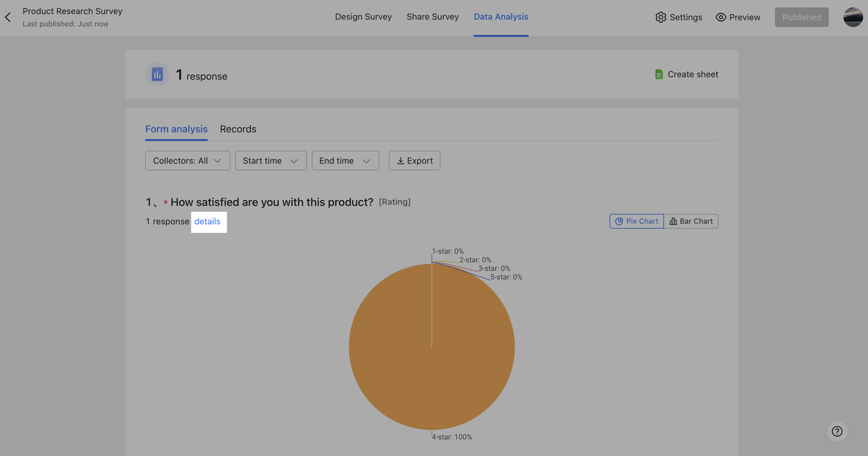This screenshot has height=456, width=868.
Task: Click 'Last published: Just now' text
Action: tap(65, 24)
